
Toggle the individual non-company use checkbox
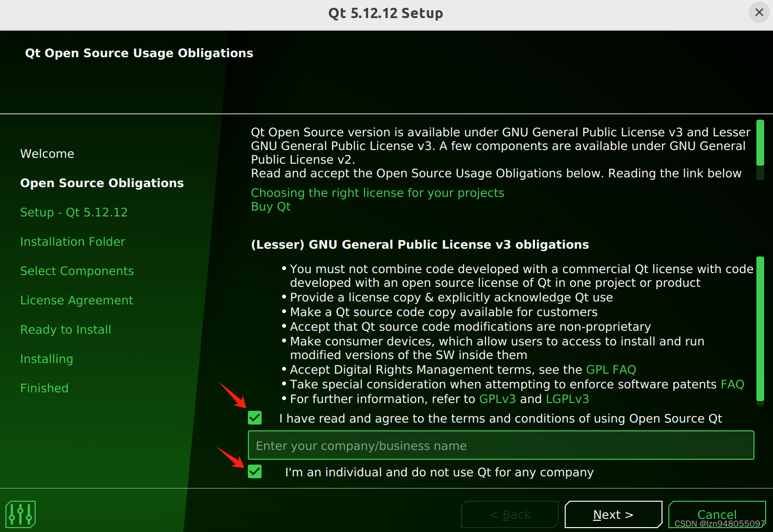pyautogui.click(x=255, y=471)
